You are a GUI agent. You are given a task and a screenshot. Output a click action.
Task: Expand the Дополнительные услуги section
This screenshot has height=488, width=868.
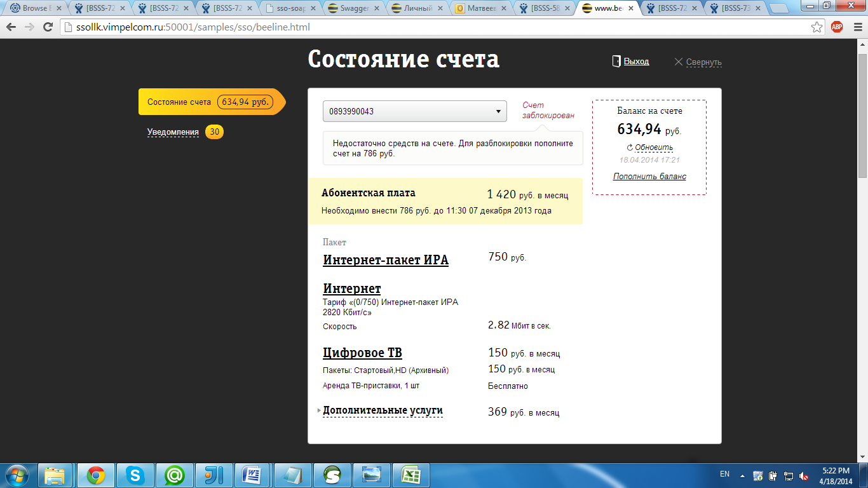tap(383, 410)
